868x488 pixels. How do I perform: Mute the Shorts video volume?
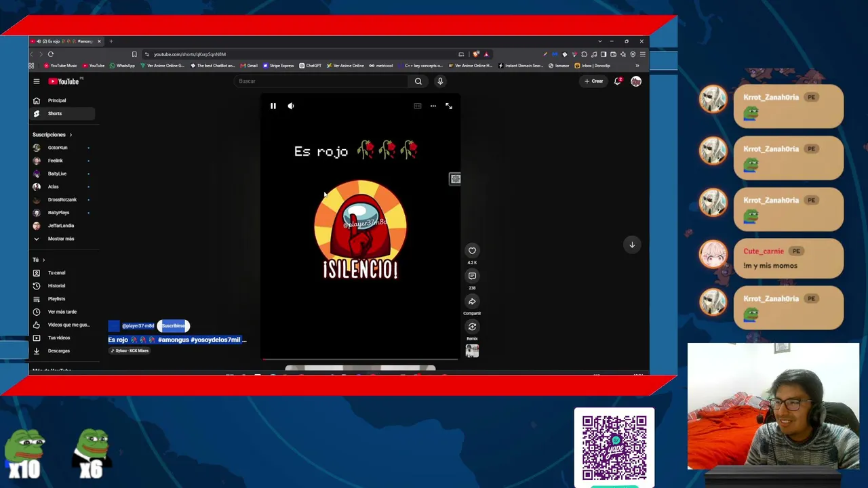pyautogui.click(x=291, y=106)
